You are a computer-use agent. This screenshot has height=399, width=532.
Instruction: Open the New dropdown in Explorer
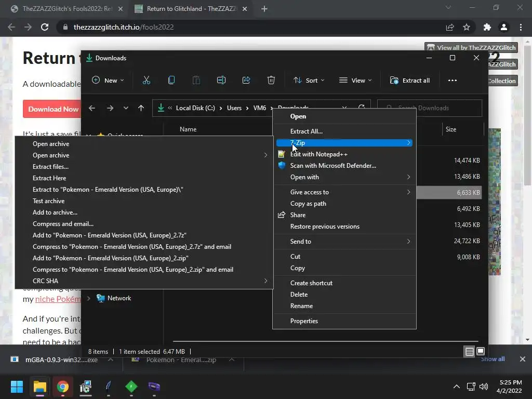108,81
